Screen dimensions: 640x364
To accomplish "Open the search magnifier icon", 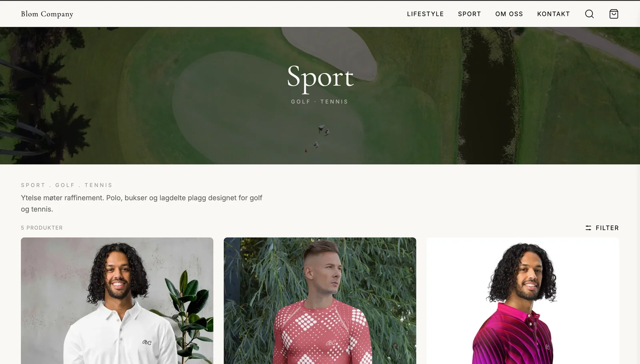I will point(589,14).
